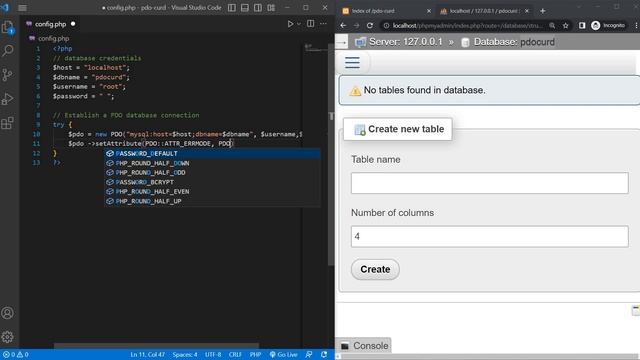This screenshot has height=360, width=640.
Task: Toggle the bottom panel layout icon
Action: pyautogui.click(x=245, y=8)
